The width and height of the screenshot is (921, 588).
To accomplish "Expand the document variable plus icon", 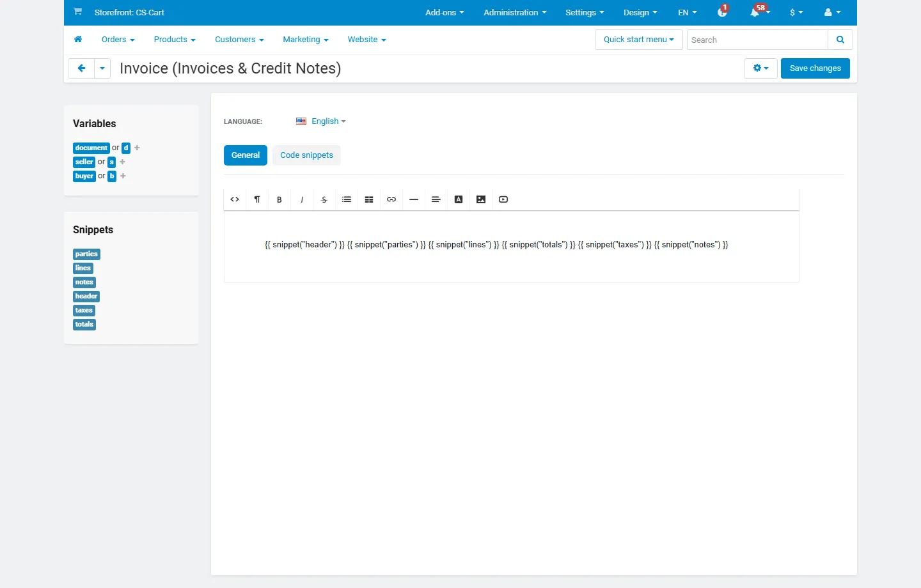I will (x=137, y=148).
